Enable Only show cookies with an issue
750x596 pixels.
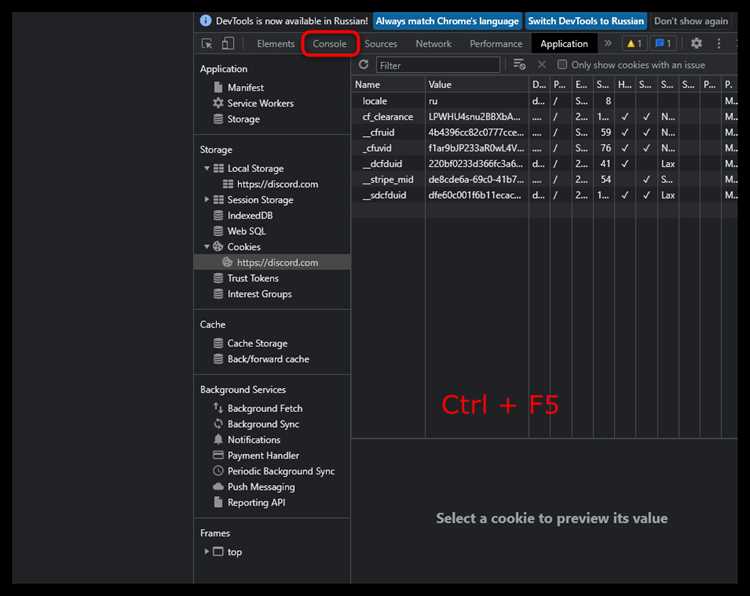[562, 65]
